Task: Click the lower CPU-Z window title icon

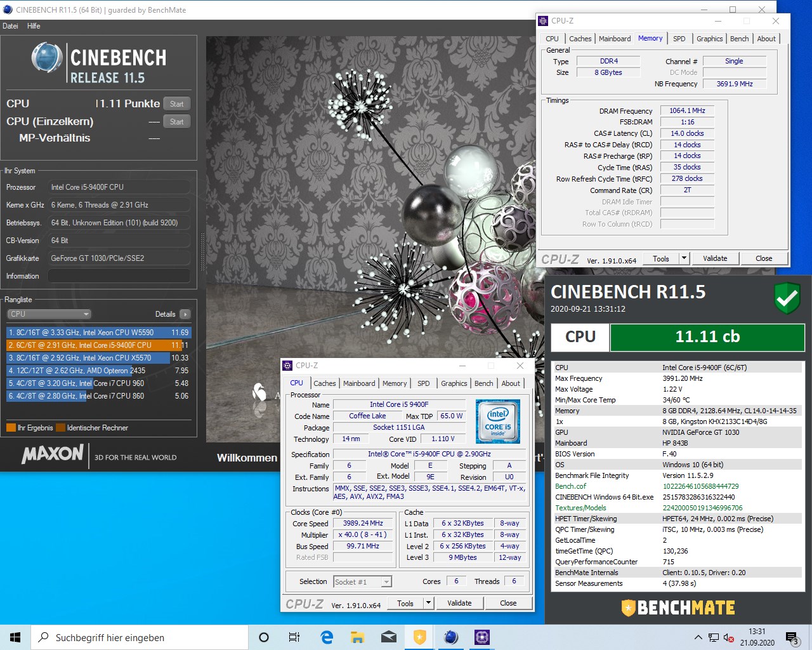Action: [x=287, y=366]
